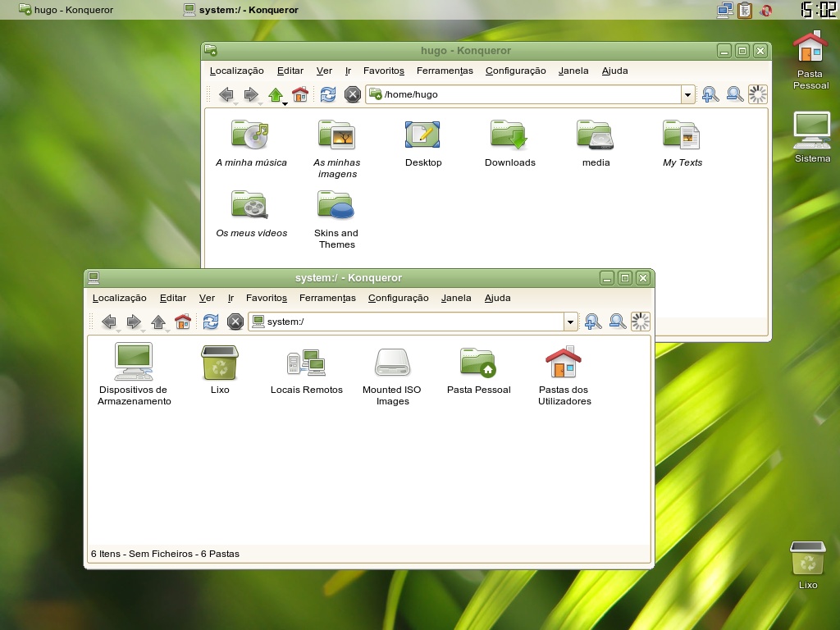
Task: Switch to 'system:/ - Konqueror' taskbar entry
Action: 240,10
